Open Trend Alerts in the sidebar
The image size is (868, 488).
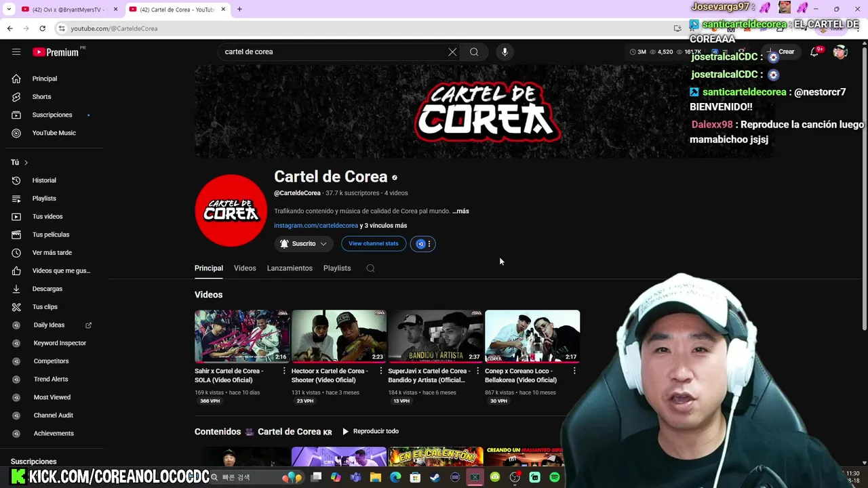click(52, 379)
